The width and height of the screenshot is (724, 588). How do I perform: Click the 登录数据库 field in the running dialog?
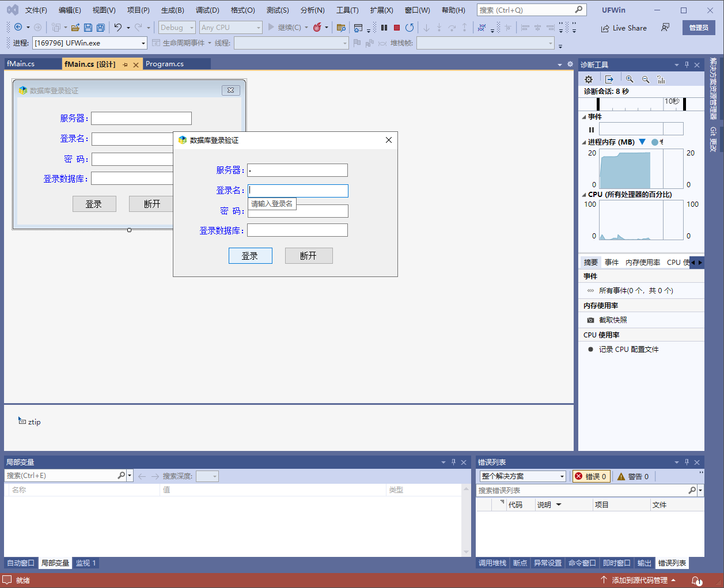coord(297,230)
